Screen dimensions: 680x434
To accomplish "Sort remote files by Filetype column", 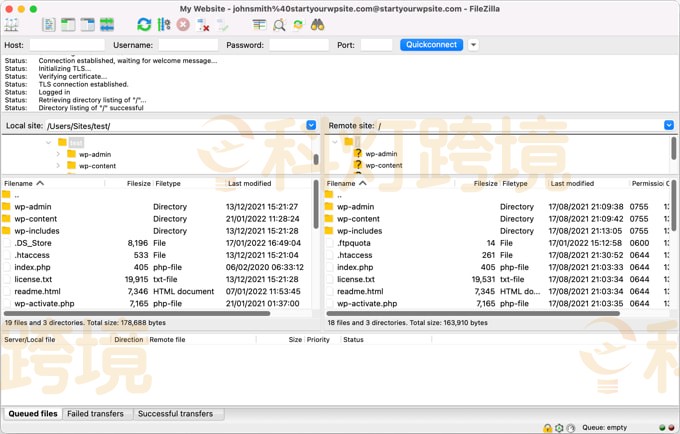I will [x=524, y=183].
